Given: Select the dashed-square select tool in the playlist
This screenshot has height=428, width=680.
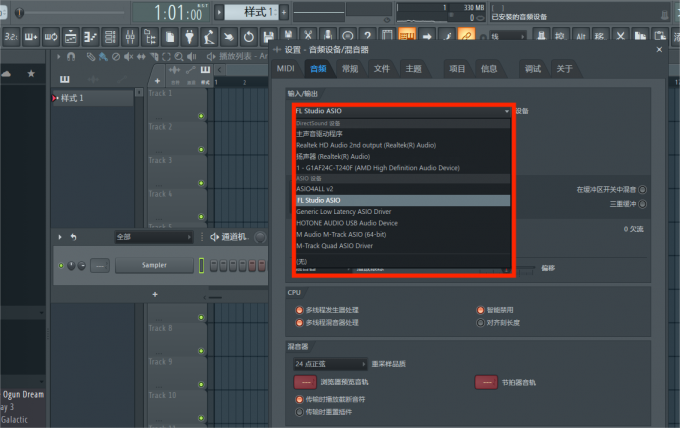Looking at the screenshot, I should [167, 56].
